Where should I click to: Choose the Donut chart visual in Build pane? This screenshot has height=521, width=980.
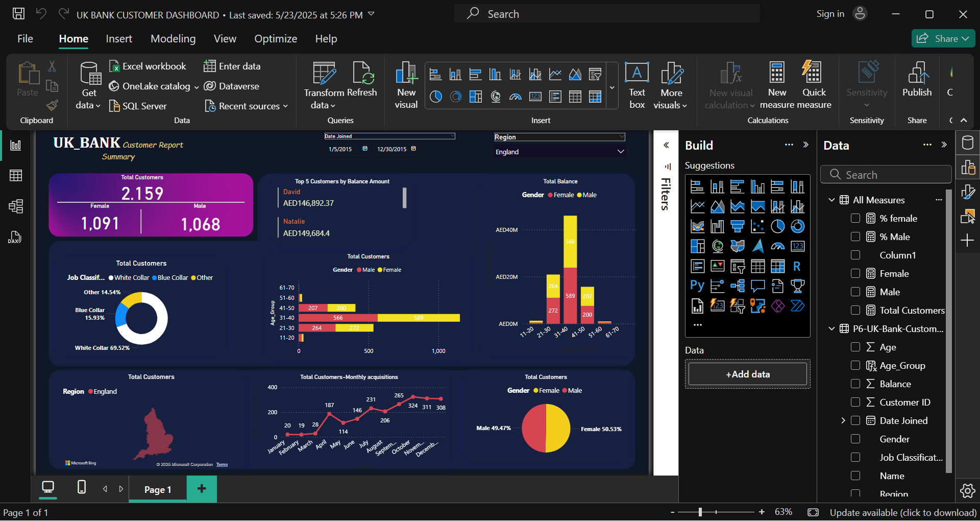click(797, 226)
